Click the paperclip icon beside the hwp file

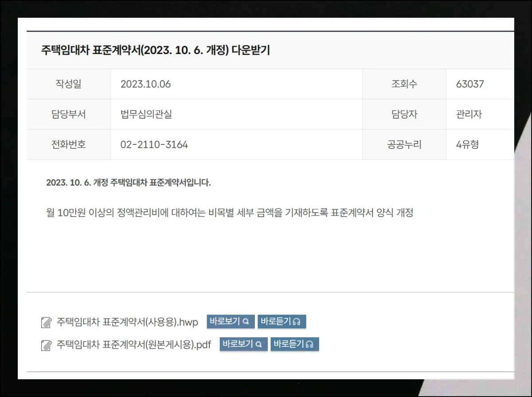point(46,322)
